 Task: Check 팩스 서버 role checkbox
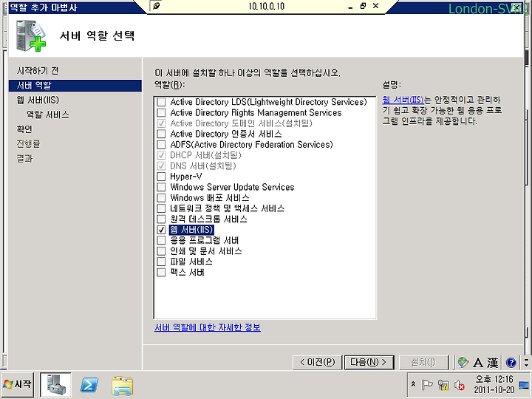coord(161,273)
